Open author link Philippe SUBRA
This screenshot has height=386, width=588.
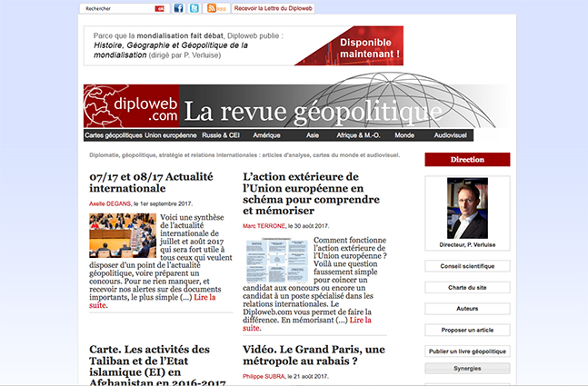[x=264, y=376]
